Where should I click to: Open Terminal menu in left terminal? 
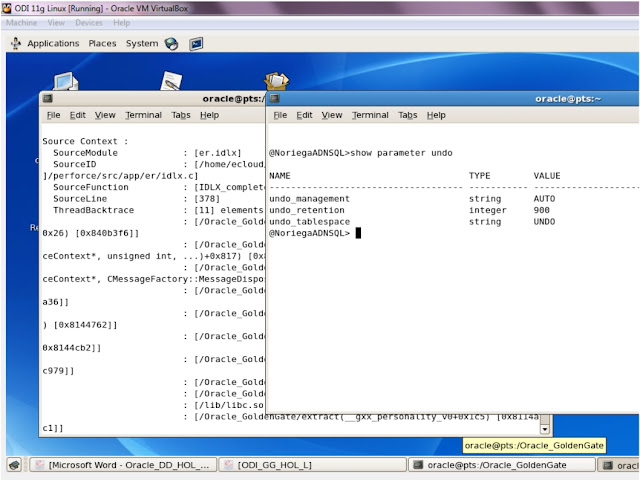[143, 115]
